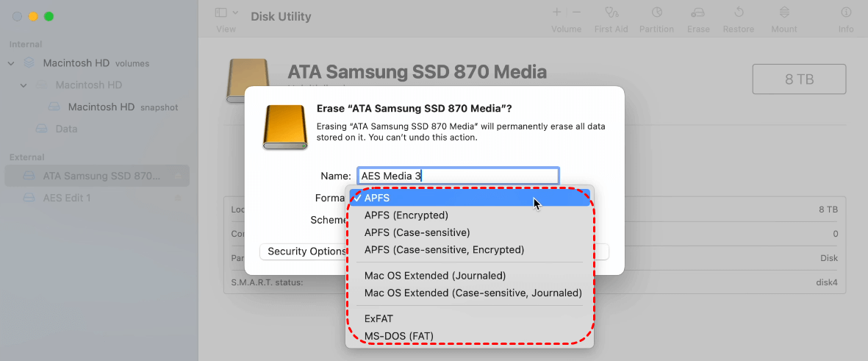The width and height of the screenshot is (868, 361).
Task: Select APFS (Encrypted) format option
Action: click(406, 215)
